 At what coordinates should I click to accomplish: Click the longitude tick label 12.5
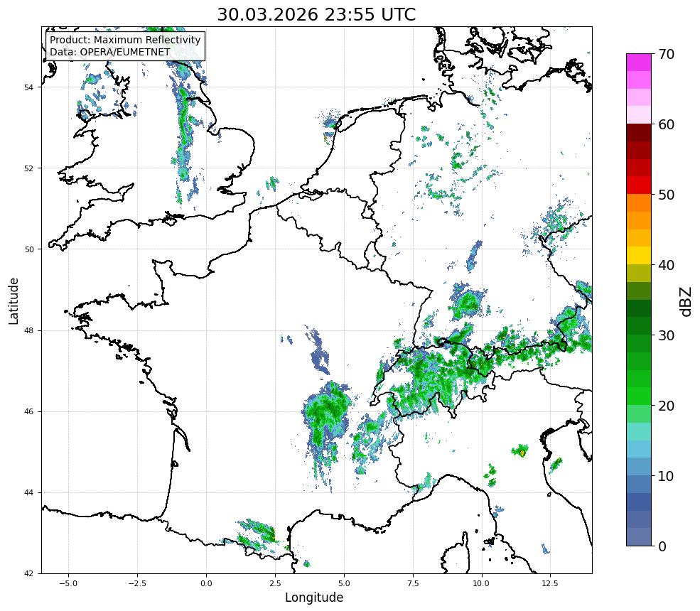[x=550, y=583]
